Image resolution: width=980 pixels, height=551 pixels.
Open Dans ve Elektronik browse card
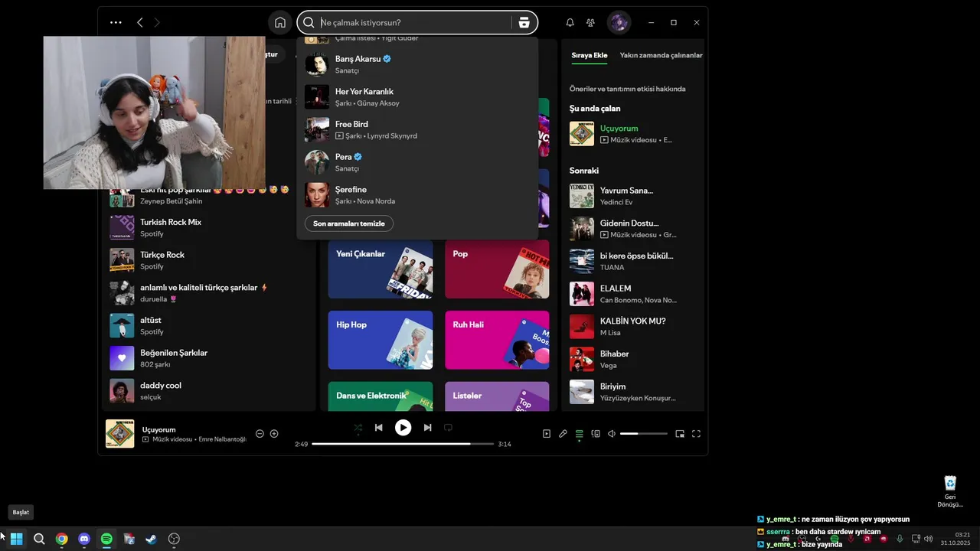[381, 396]
